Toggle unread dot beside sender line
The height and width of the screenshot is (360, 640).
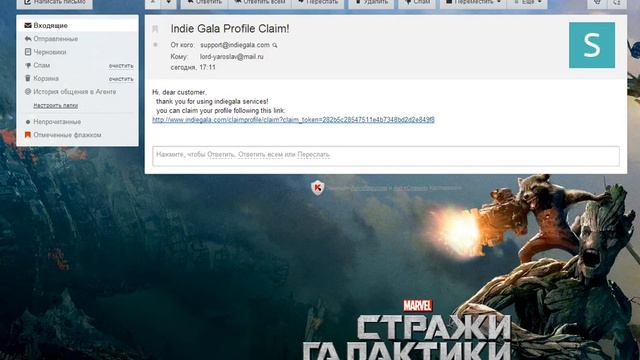(x=155, y=44)
